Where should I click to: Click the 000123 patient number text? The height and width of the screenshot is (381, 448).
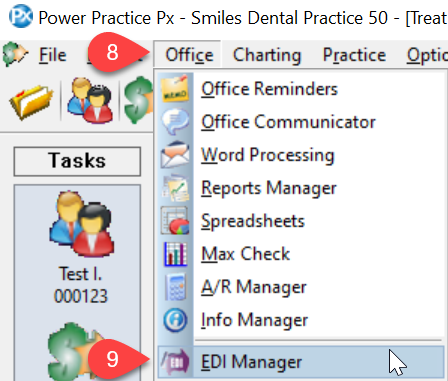81,296
